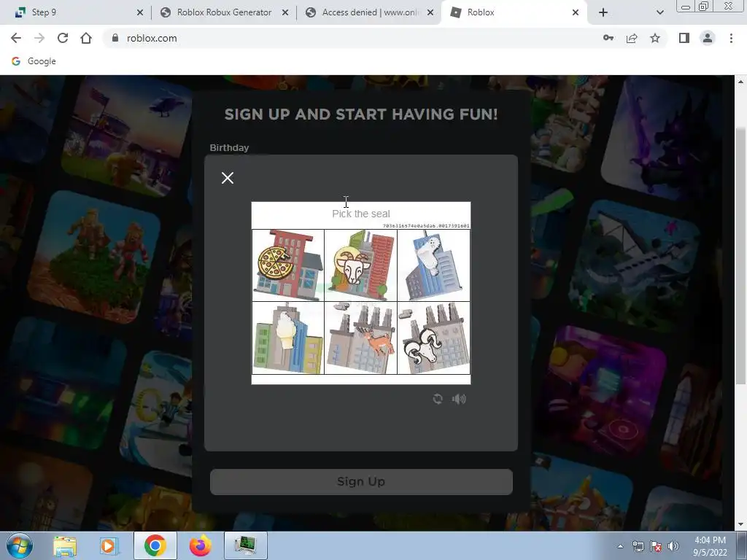Viewport: 747px width, 560px height.
Task: Click the page vertical scrollbar thumb
Action: (740, 256)
